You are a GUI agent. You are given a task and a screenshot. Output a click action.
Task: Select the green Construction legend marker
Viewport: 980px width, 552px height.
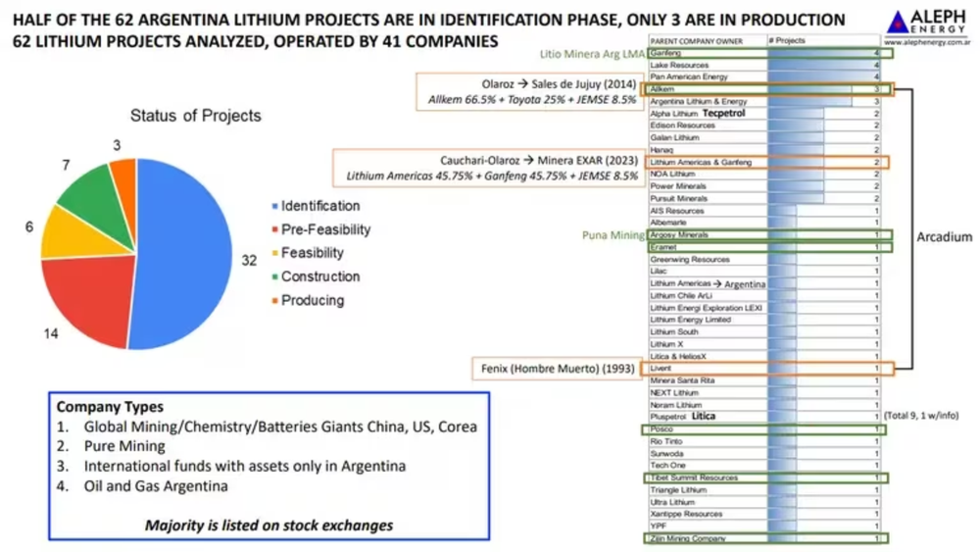click(273, 277)
